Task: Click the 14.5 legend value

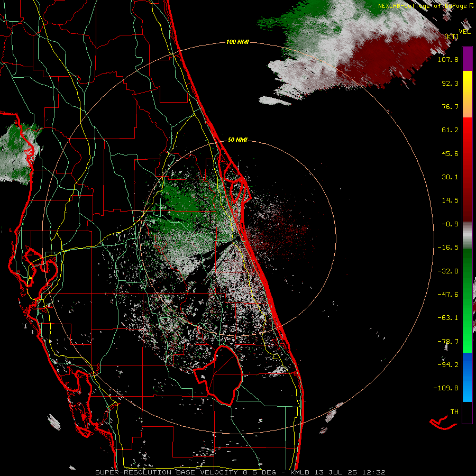Action: (450, 200)
